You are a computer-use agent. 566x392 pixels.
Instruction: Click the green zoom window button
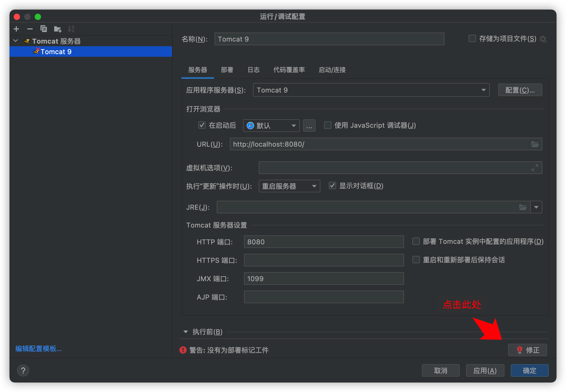38,17
